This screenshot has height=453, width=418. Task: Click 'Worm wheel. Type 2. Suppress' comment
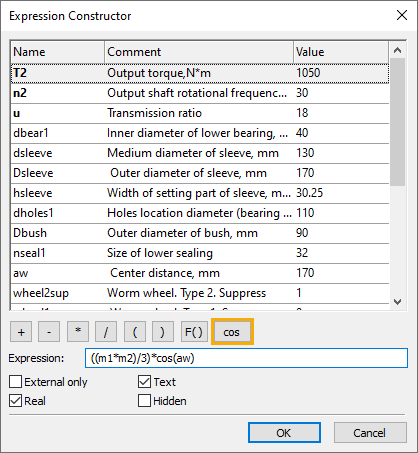[186, 293]
